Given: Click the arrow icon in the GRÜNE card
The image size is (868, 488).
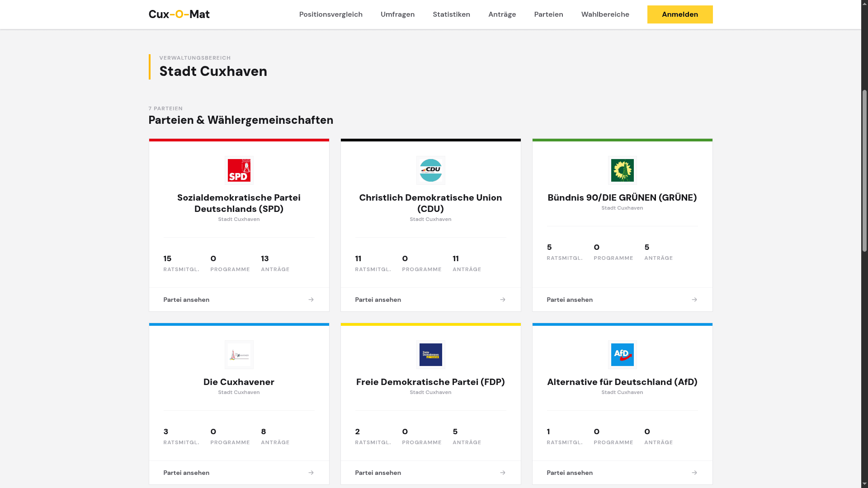Looking at the screenshot, I should [x=694, y=300].
